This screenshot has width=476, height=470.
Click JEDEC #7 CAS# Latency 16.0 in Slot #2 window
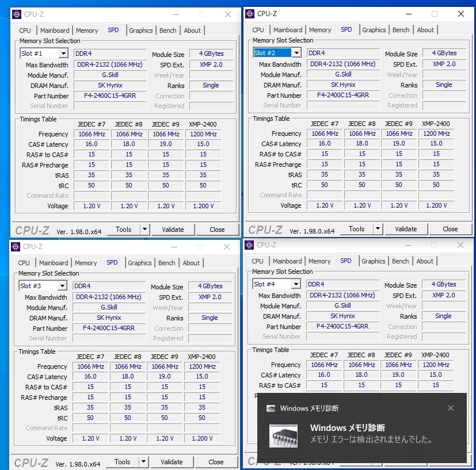pos(325,143)
